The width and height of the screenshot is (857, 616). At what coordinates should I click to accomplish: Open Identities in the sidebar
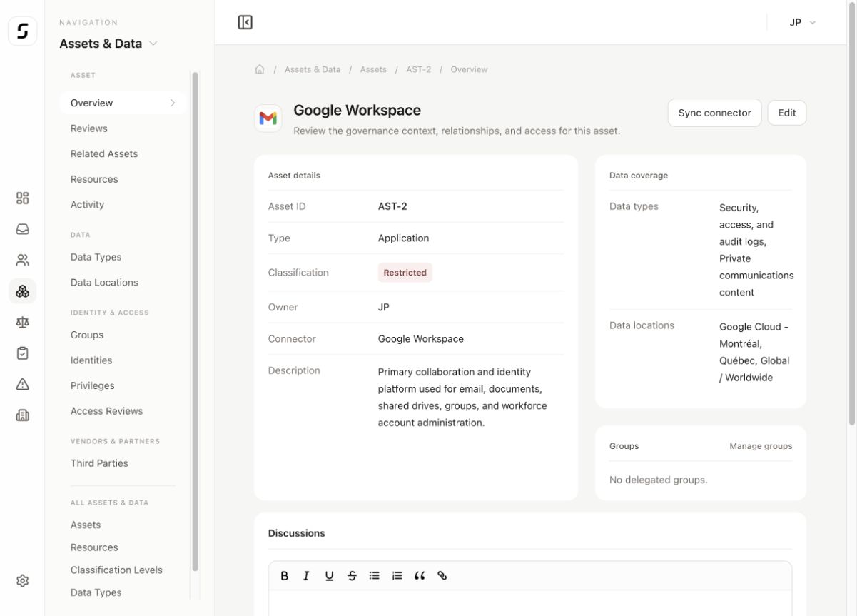pyautogui.click(x=91, y=360)
